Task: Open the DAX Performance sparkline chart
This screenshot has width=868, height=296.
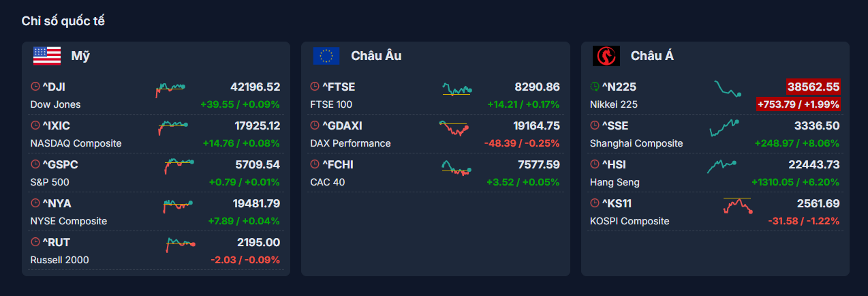Action: click(454, 128)
